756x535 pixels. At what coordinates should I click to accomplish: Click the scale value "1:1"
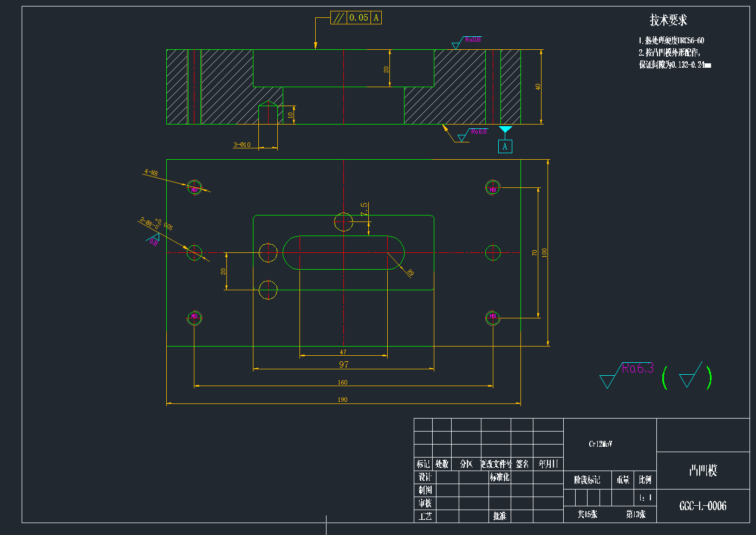[646, 498]
